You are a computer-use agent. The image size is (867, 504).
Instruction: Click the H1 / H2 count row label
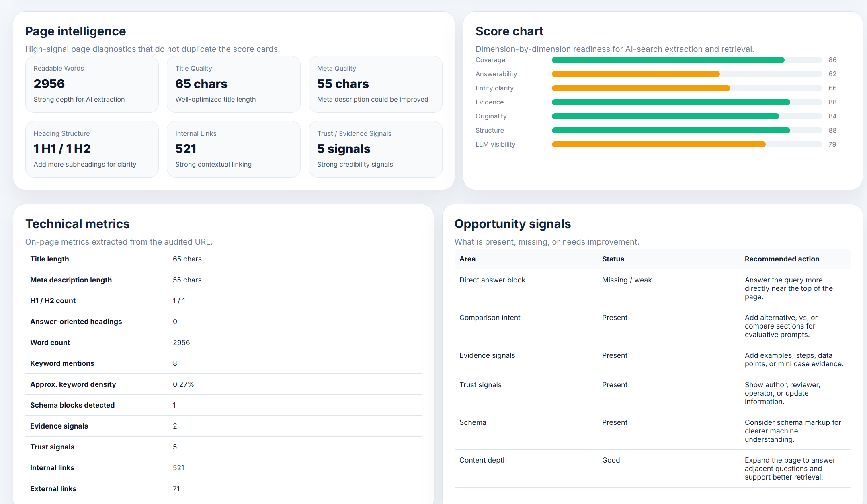(x=53, y=301)
